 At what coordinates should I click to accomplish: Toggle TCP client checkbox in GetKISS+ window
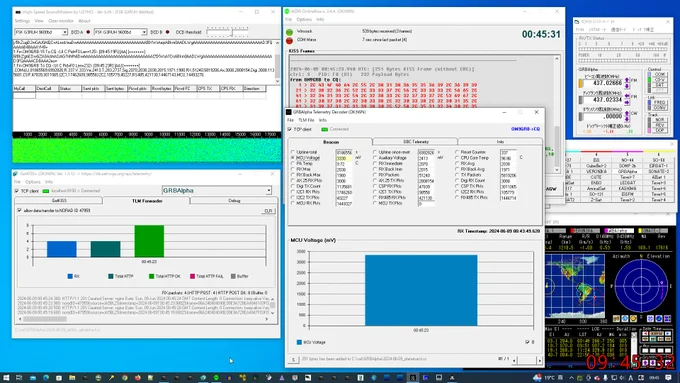(x=16, y=191)
